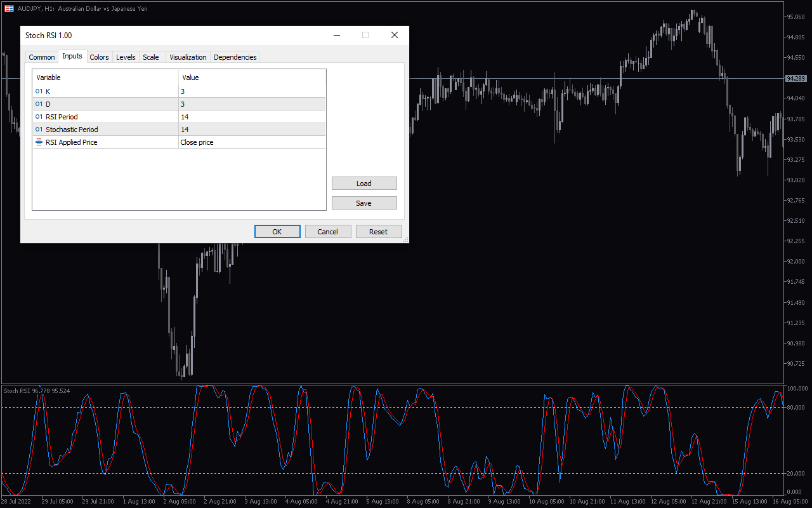
Task: Click the OK button
Action: 277,232
